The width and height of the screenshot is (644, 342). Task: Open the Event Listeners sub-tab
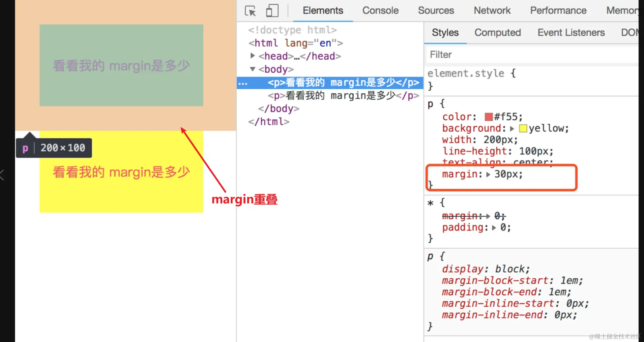571,33
